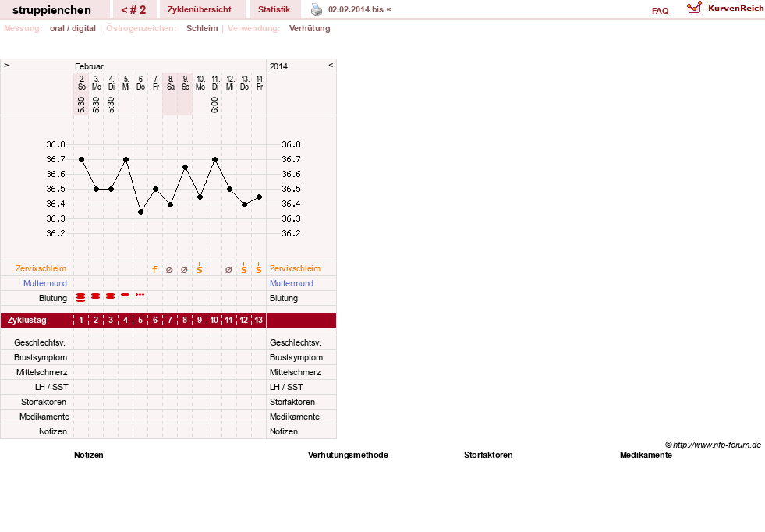Click the 36.7 temperature point on 2. So
765x532 pixels.
[x=81, y=160]
